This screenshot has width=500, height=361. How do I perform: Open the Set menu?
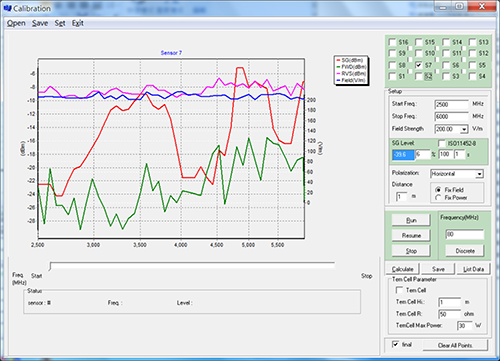click(60, 23)
